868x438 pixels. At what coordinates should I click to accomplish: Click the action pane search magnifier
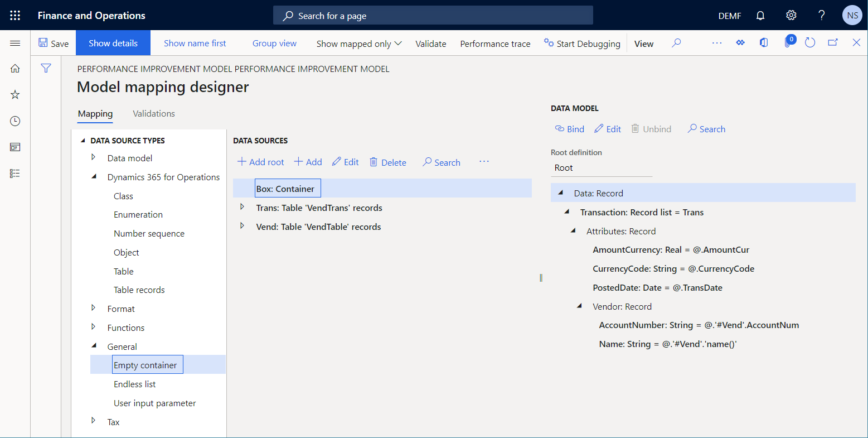pyautogui.click(x=676, y=43)
